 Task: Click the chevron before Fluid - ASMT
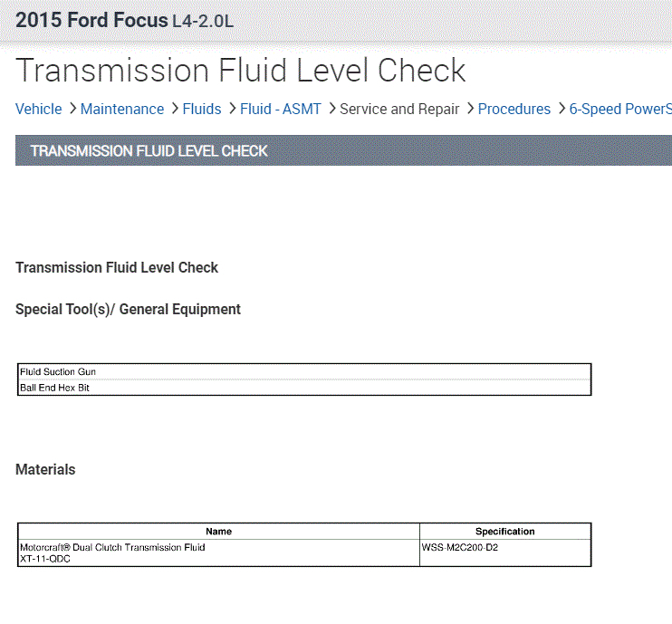[231, 110]
